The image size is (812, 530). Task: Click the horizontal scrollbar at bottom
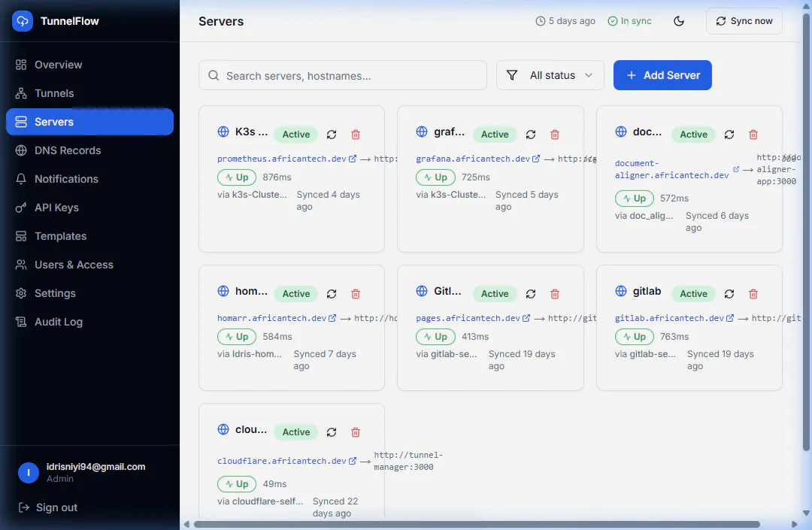click(477, 524)
